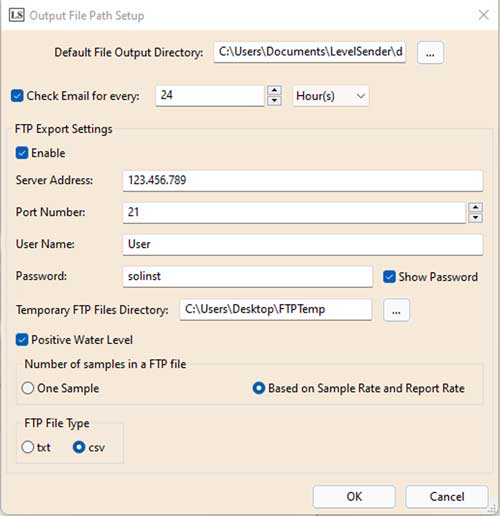Select the One Sample radio button
The width and height of the screenshot is (500, 516).
[x=28, y=388]
